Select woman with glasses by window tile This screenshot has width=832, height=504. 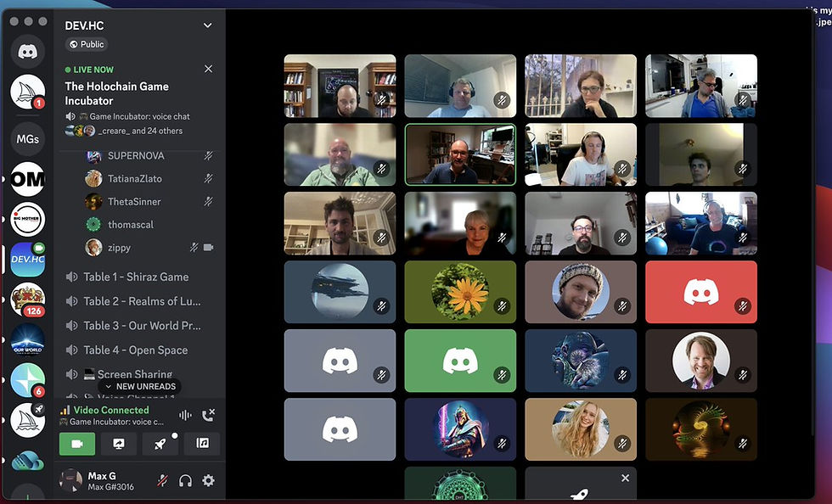(581, 86)
